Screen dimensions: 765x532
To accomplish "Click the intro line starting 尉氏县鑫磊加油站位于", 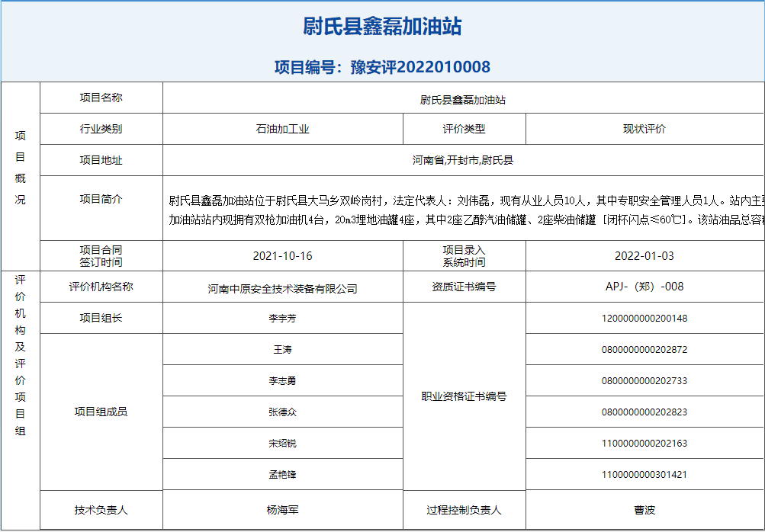I will click(467, 200).
